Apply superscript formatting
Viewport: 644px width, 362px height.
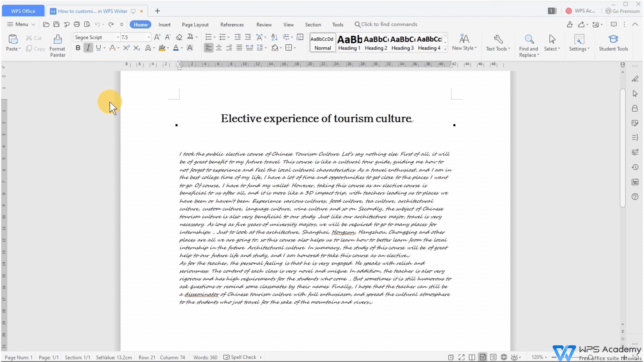coord(126,48)
